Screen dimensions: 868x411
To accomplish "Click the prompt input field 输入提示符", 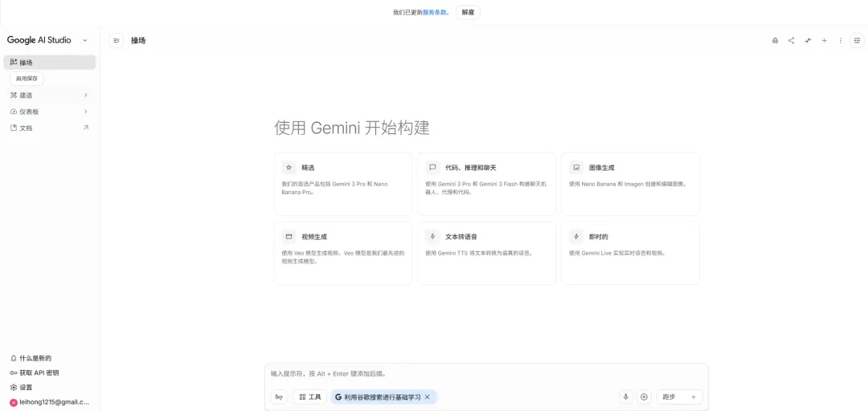I will (x=486, y=374).
